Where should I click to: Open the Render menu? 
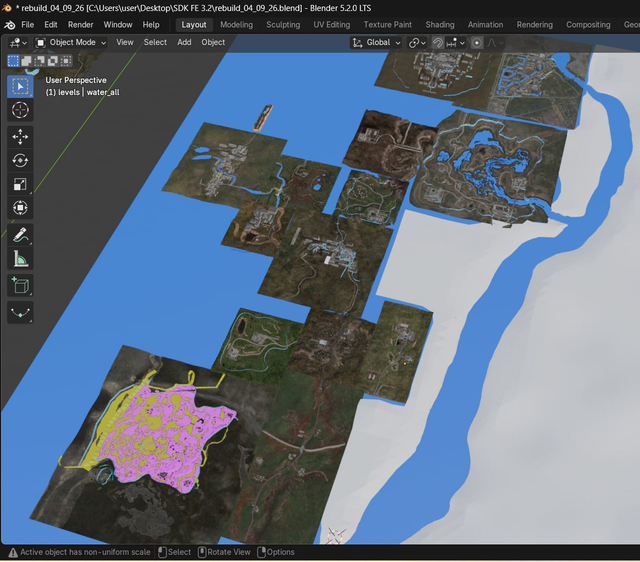coord(80,25)
